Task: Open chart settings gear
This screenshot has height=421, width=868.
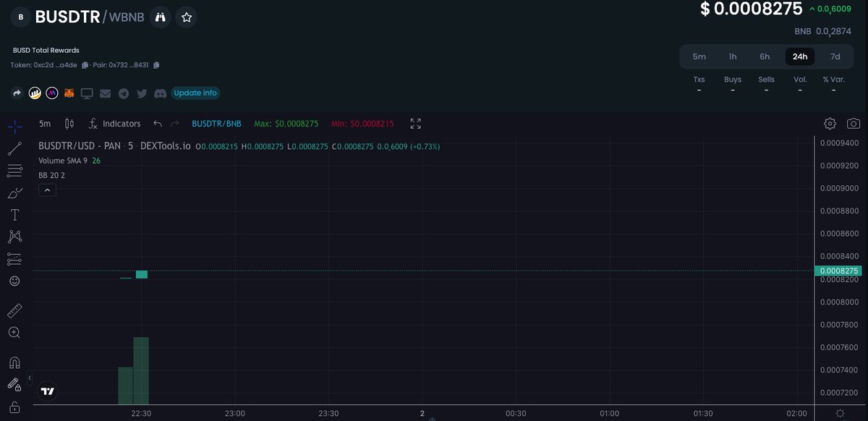Action: click(x=830, y=124)
